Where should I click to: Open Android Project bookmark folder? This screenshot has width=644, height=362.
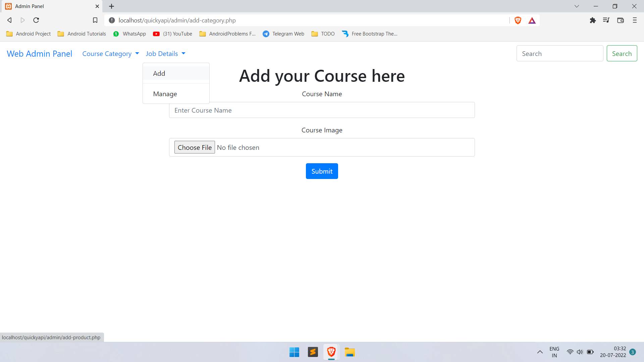[x=29, y=34]
